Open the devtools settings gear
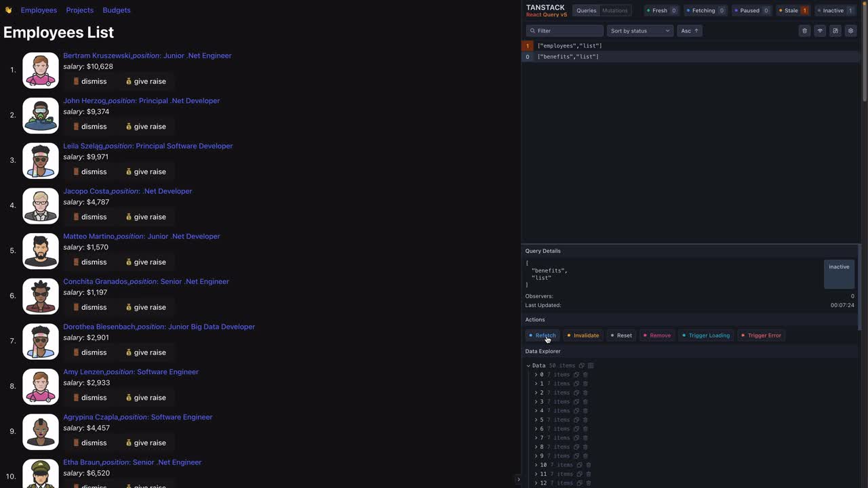 tap(850, 30)
